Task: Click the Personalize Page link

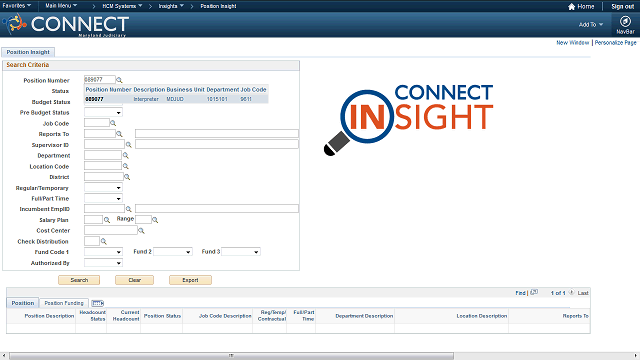Action: [x=615, y=42]
